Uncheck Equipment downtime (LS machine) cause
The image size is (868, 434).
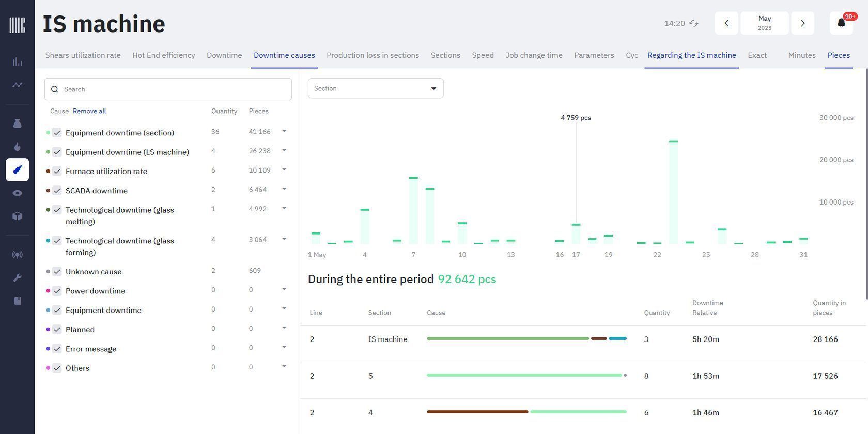coord(57,152)
